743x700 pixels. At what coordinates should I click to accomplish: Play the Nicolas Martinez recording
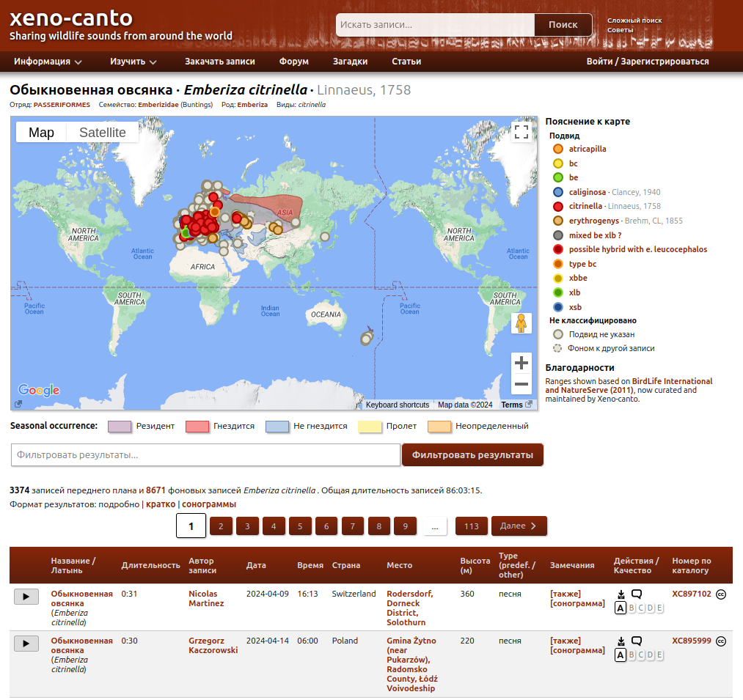click(x=26, y=597)
